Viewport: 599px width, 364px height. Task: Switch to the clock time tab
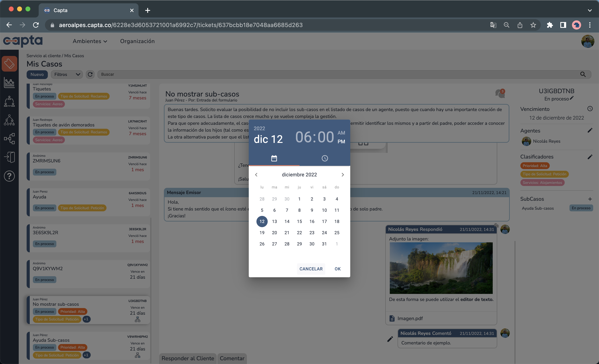tap(324, 158)
